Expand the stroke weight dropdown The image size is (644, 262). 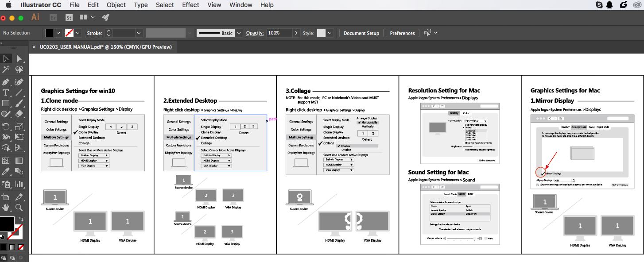click(x=139, y=33)
